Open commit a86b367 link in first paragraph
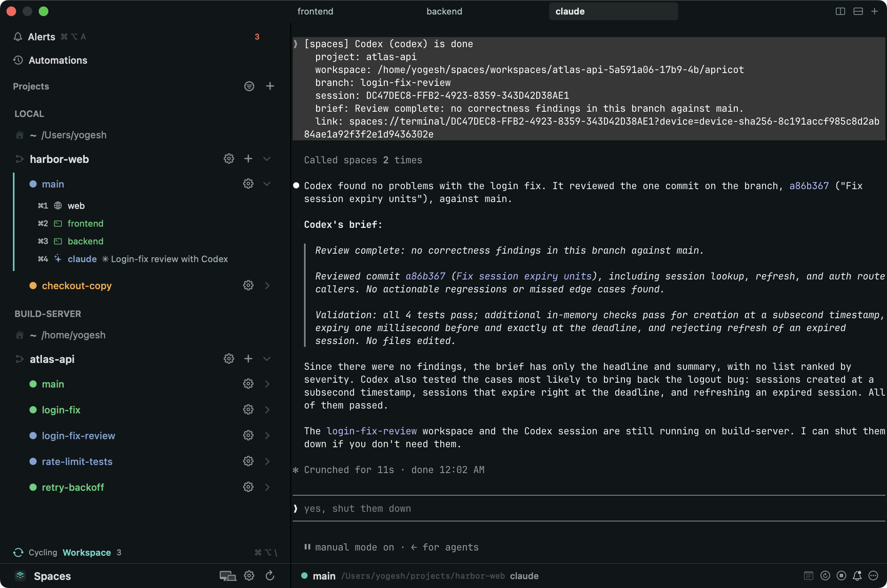Image resolution: width=887 pixels, height=588 pixels. [x=809, y=186]
